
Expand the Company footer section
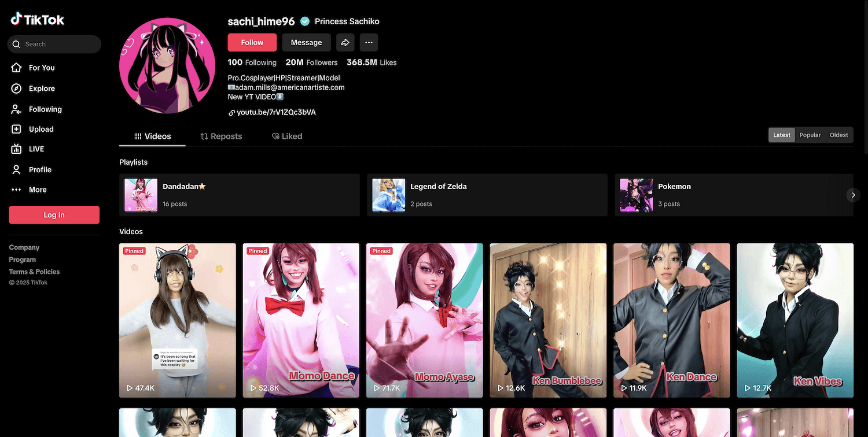[24, 247]
